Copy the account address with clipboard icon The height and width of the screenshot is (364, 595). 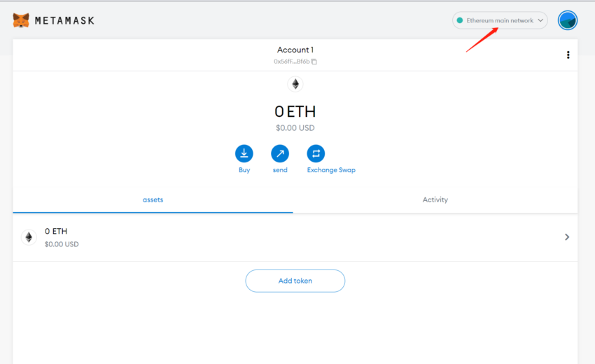pos(314,62)
